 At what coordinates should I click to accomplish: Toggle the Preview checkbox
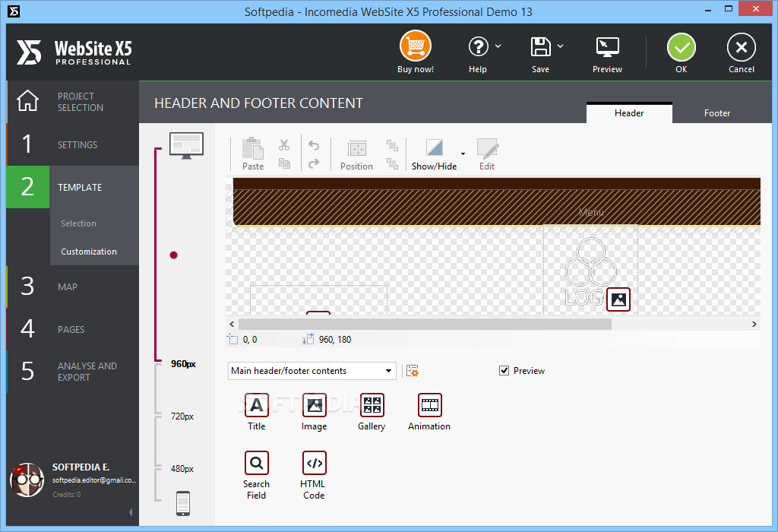(504, 371)
